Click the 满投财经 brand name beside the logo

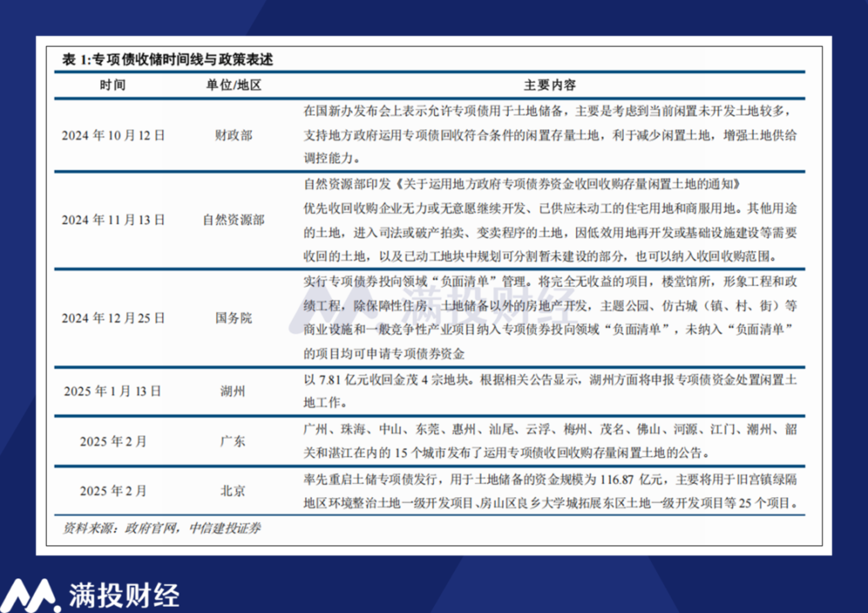coord(124,596)
